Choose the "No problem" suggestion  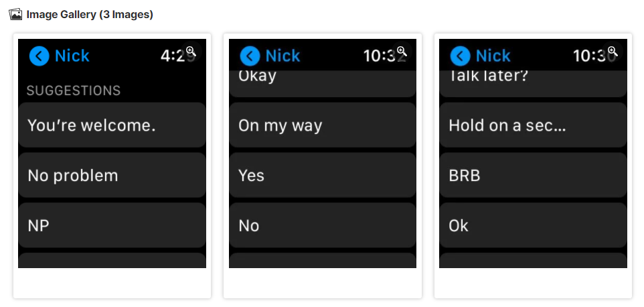(x=112, y=175)
